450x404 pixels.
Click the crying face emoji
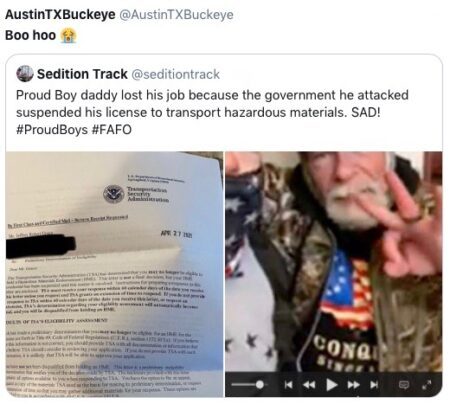[x=68, y=35]
